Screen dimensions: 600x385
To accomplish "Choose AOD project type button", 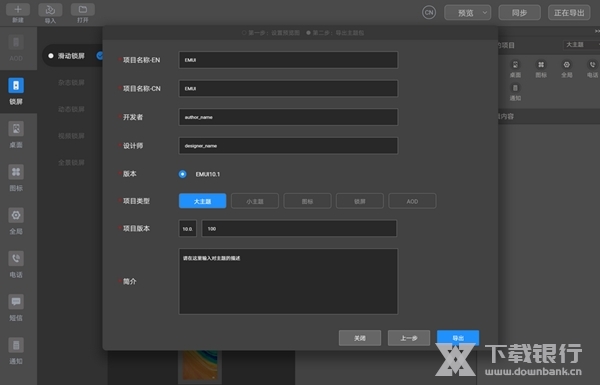I will 412,201.
